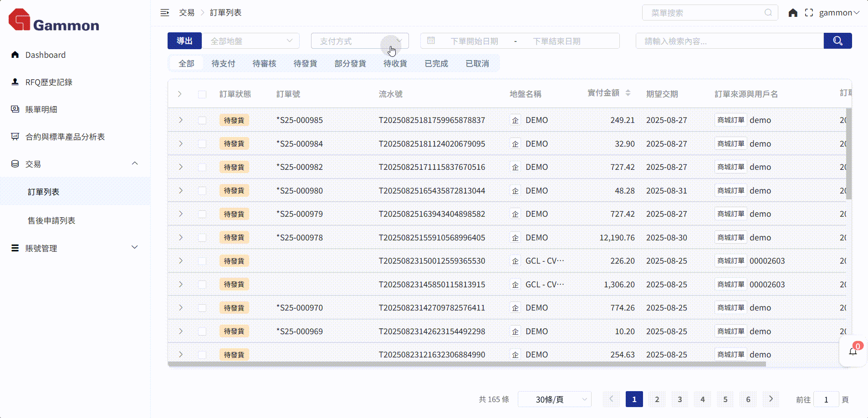Switch to the 待支付 tab
The image size is (868, 418).
tap(223, 64)
